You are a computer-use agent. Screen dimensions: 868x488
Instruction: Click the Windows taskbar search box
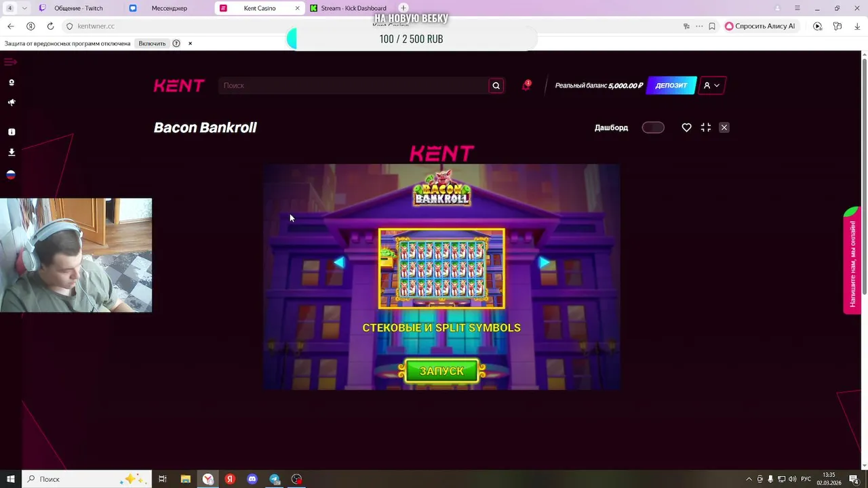(x=87, y=479)
